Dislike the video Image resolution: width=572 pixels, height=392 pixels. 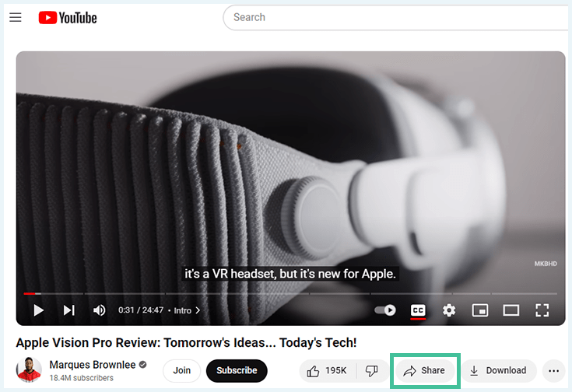(372, 371)
